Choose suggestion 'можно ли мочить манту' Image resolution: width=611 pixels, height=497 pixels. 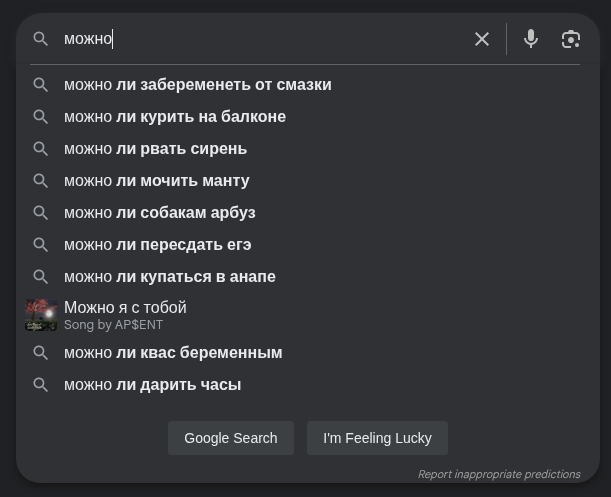(x=157, y=181)
